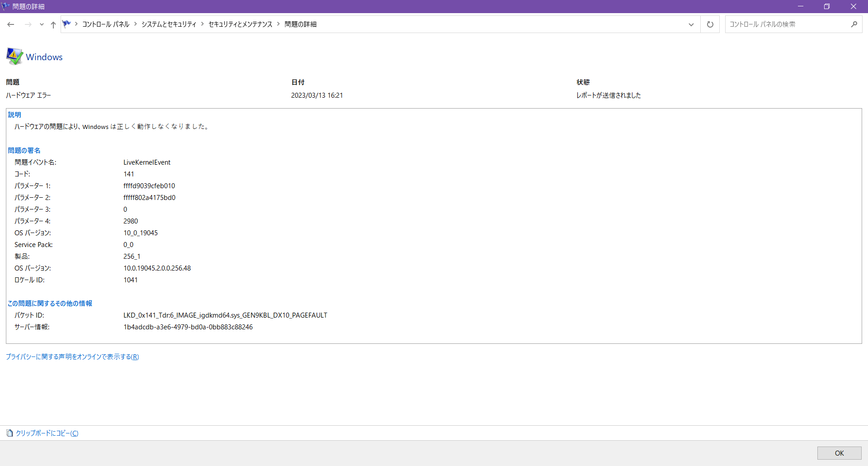868x466 pixels.
Task: Select status レポートが送信されました
Action: [609, 95]
